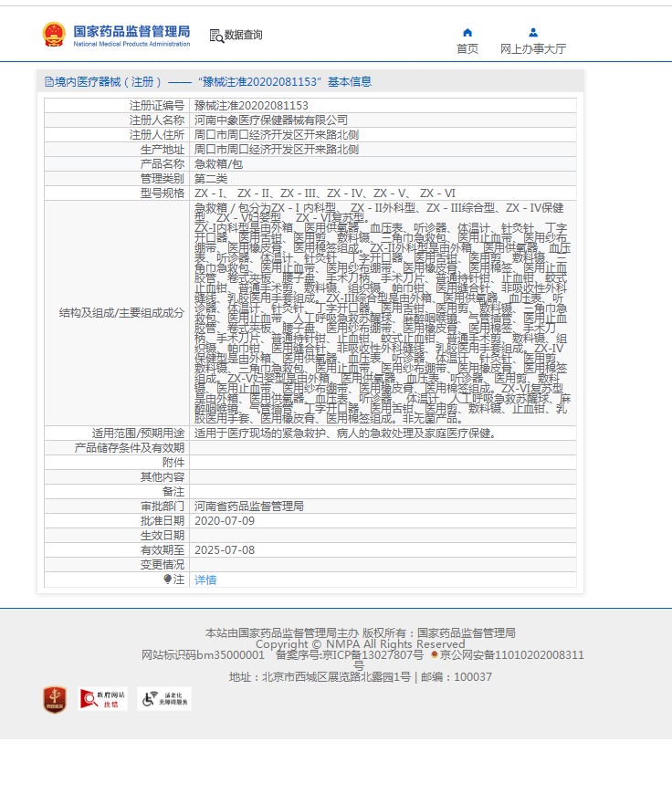Click the 生产地址 address value
The width and height of the screenshot is (672, 794).
(277, 150)
